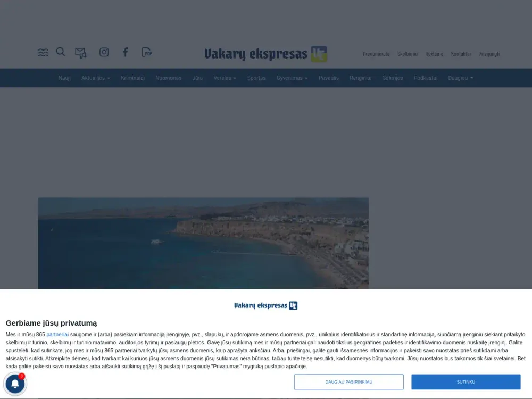Open the Facebook icon
This screenshot has height=399, width=532.
[125, 52]
